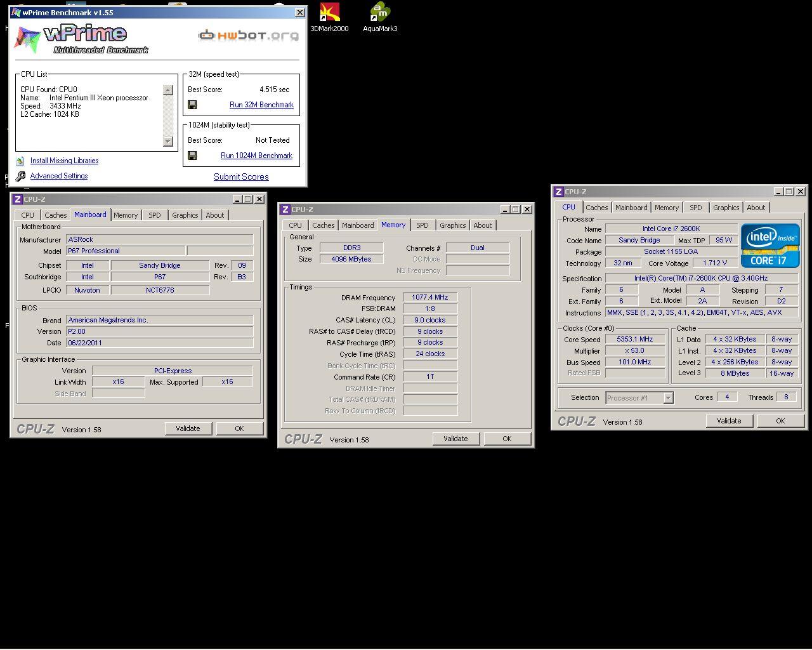Viewport: 812px width, 650px height.
Task: Click the ASRock manufacturer field
Action: [x=160, y=240]
